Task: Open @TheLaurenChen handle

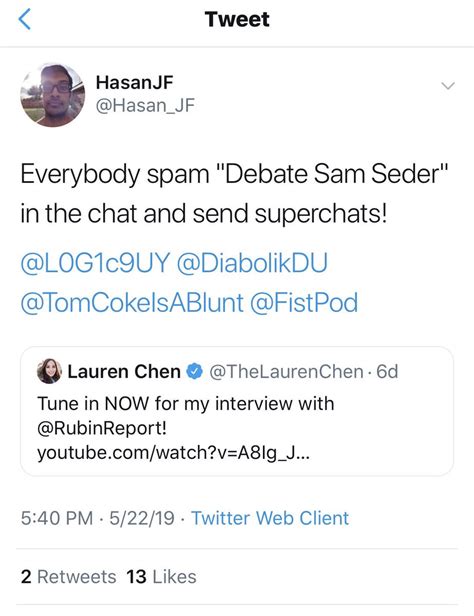Action: tap(286, 372)
